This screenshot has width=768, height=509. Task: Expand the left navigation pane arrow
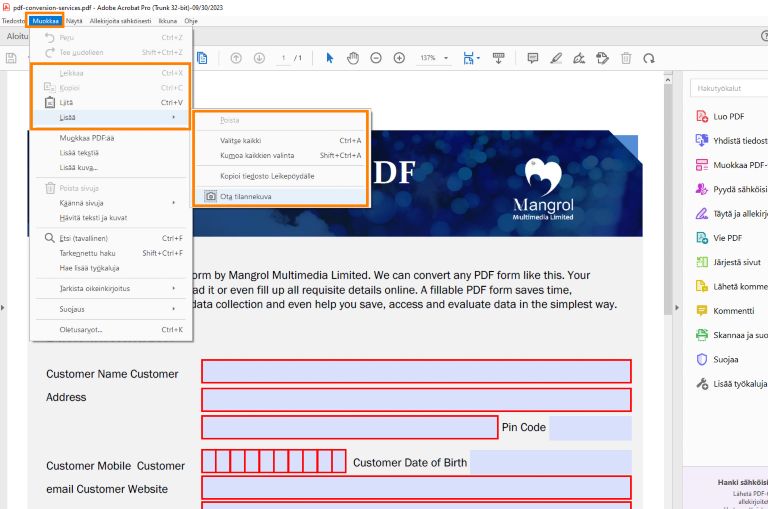3,308
